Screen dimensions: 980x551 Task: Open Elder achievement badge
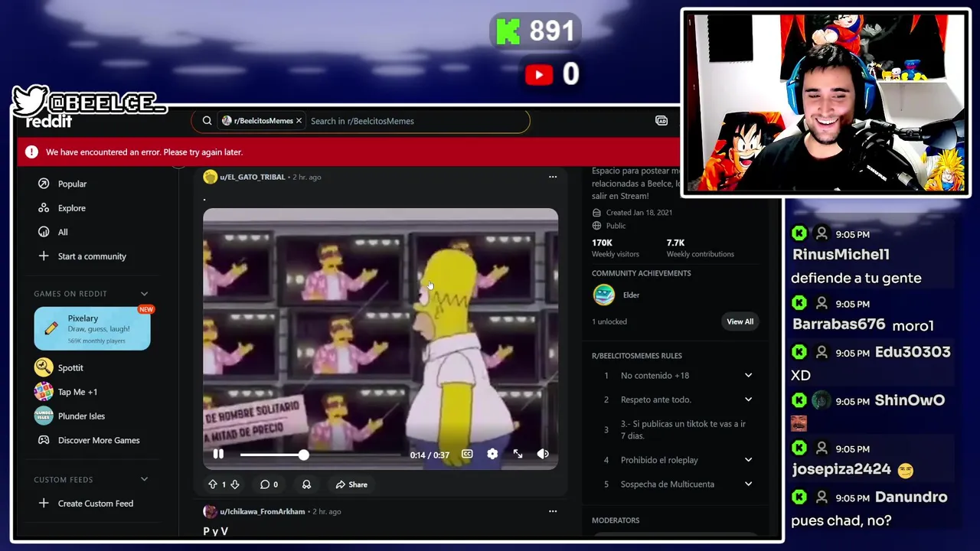604,295
